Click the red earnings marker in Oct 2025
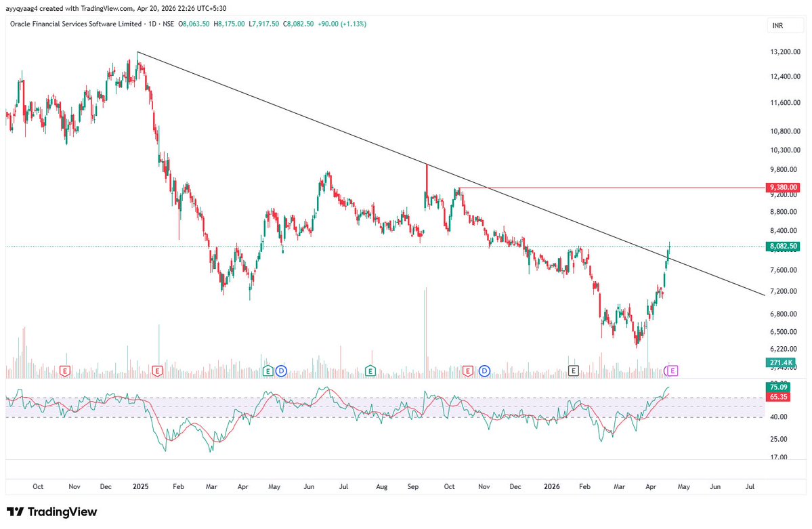Viewport: 812px width, 529px height. (468, 371)
